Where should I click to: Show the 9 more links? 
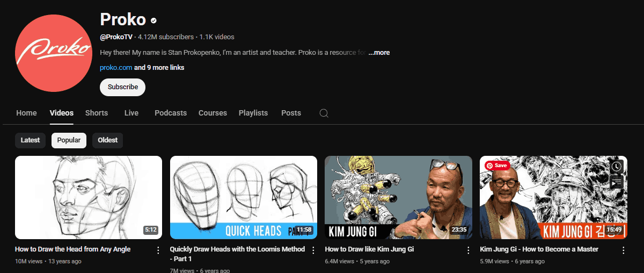[159, 68]
